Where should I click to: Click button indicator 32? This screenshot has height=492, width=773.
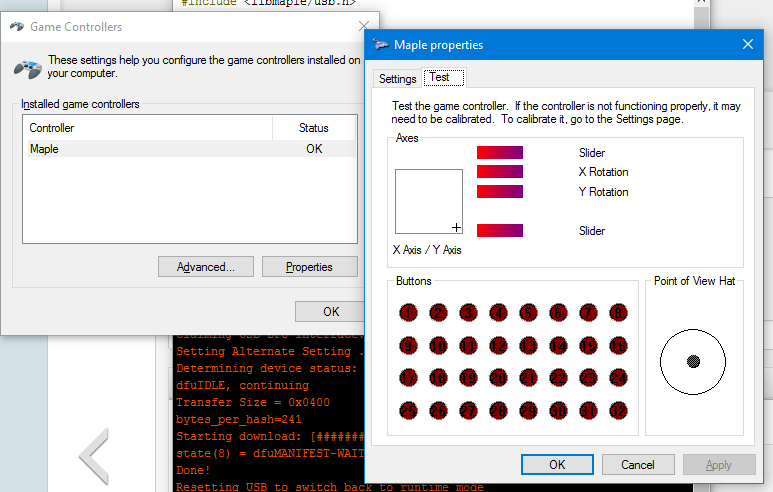(618, 411)
